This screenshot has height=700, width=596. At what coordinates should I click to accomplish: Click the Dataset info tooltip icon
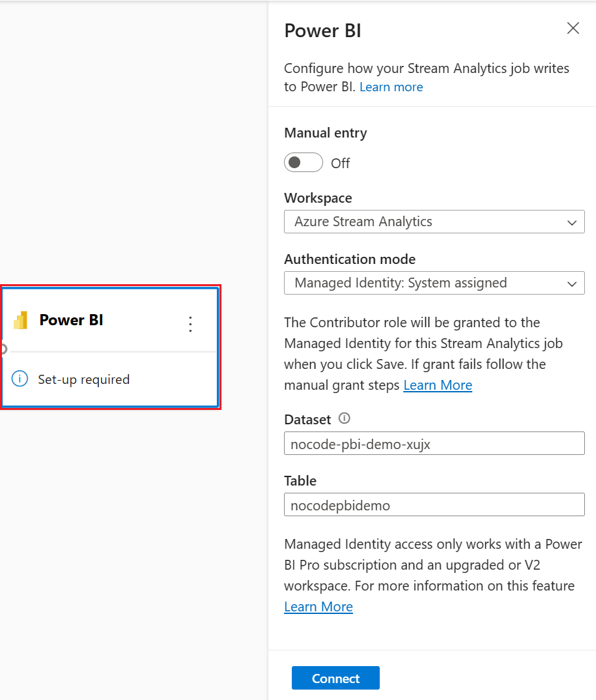pos(345,418)
